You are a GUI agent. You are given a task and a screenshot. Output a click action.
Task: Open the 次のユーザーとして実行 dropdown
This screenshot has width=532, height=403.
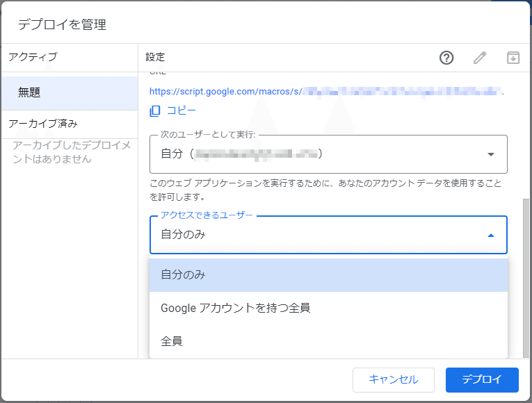point(328,154)
